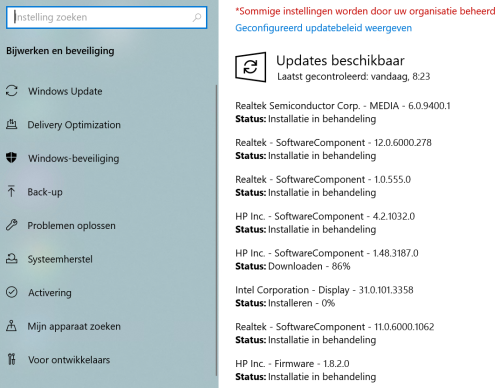Click the Back-up upward arrow icon

point(11,191)
